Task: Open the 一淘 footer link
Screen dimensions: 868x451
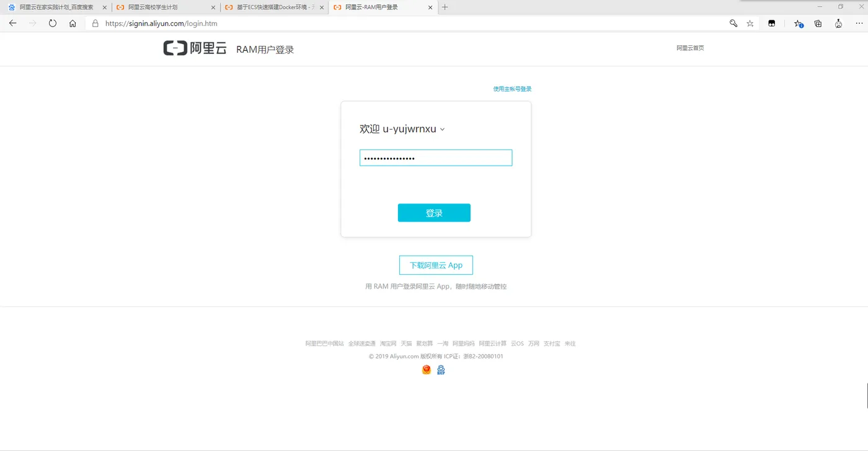Action: tap(443, 344)
